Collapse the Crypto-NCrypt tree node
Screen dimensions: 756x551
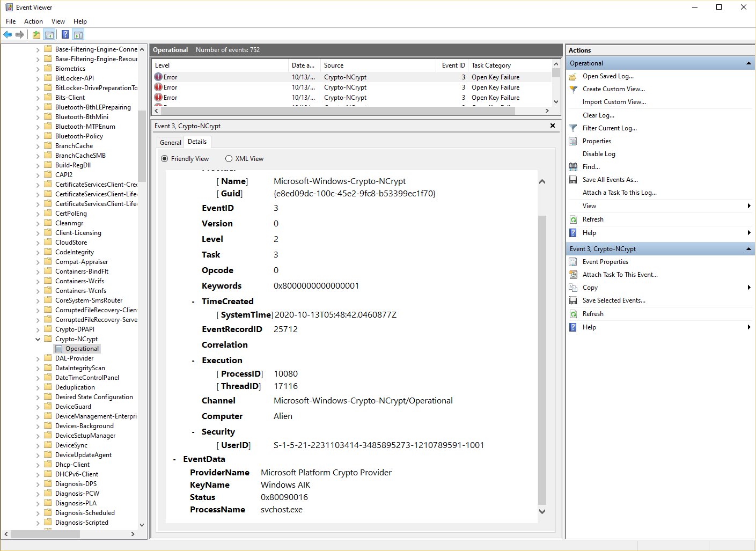click(38, 339)
